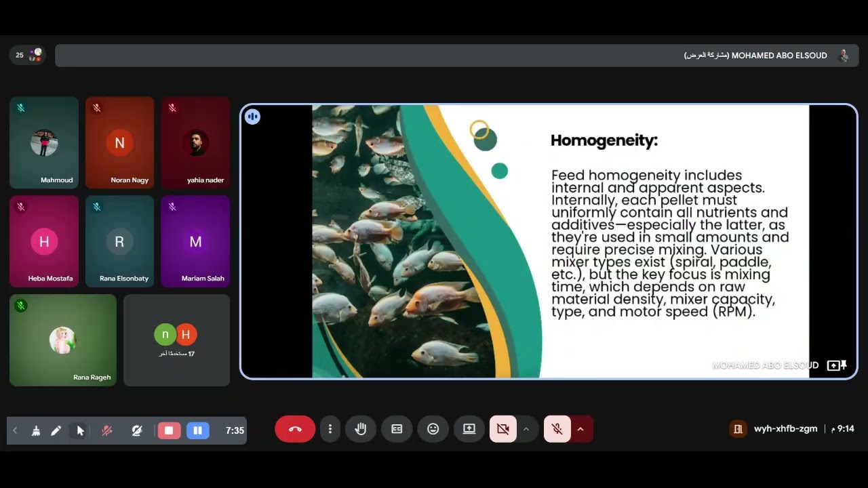The image size is (868, 488).
Task: Open the 17 other participants tile
Action: pyautogui.click(x=176, y=340)
